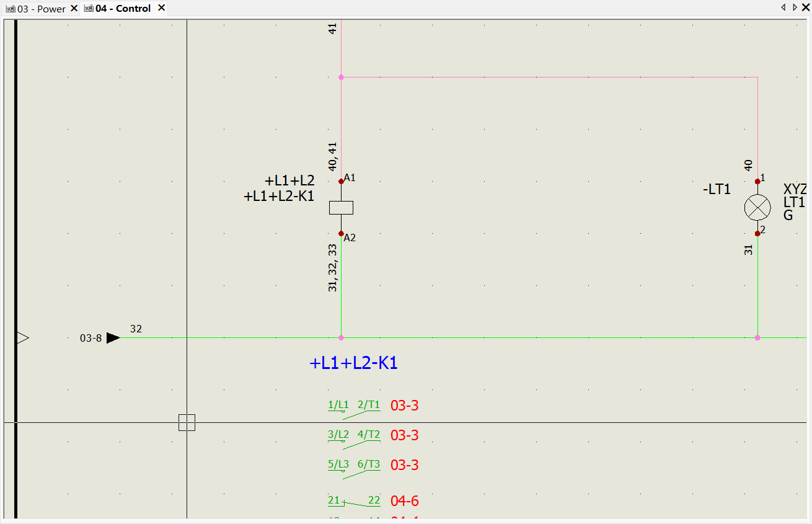The image size is (812, 524).
Task: Select the K1 relay coil symbol
Action: click(341, 208)
